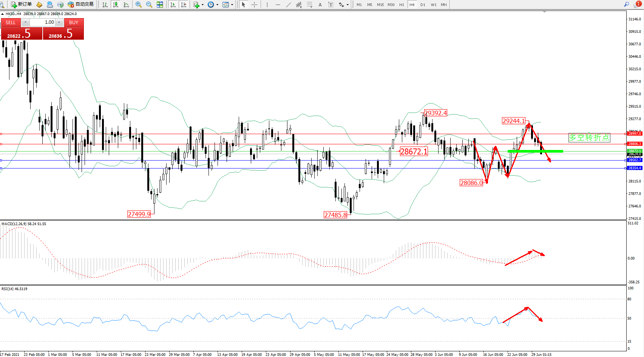The image size is (644, 357).
Task: Open the search magnifier at top right
Action: (x=626, y=5)
